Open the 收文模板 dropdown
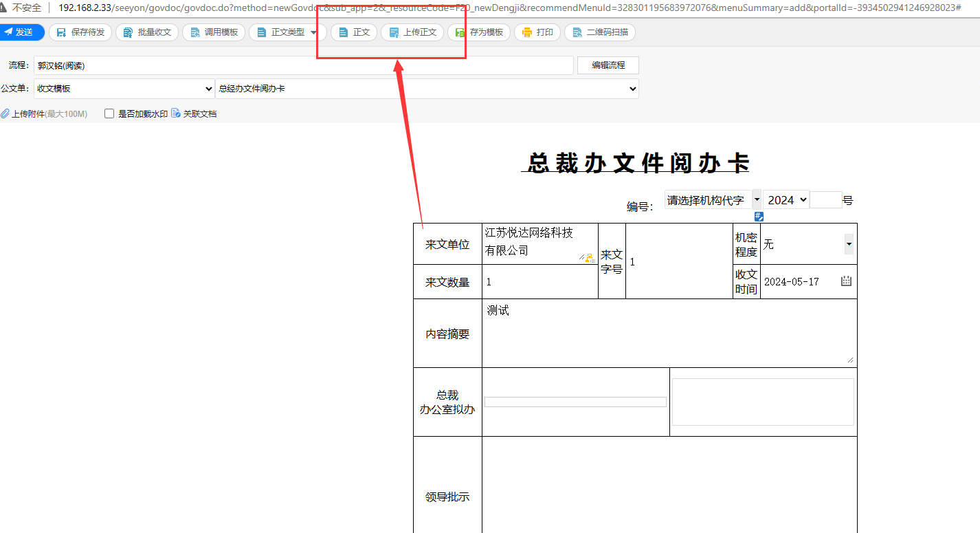 [124, 89]
